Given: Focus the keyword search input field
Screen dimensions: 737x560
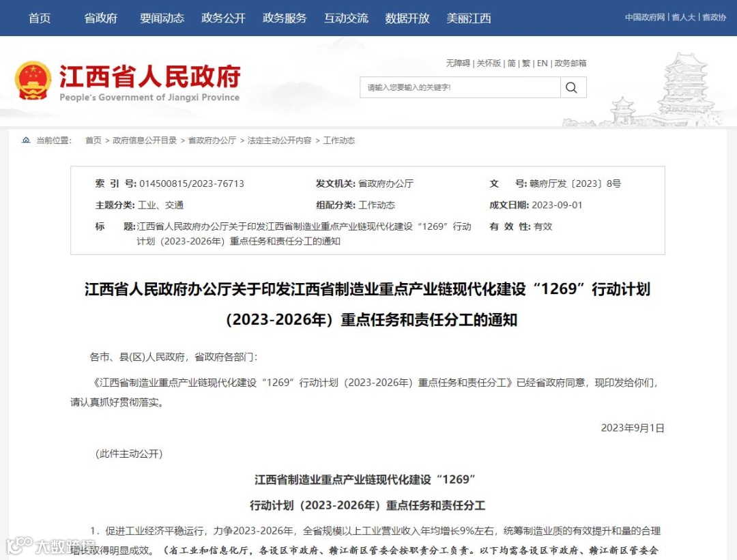Looking at the screenshot, I should [460, 87].
